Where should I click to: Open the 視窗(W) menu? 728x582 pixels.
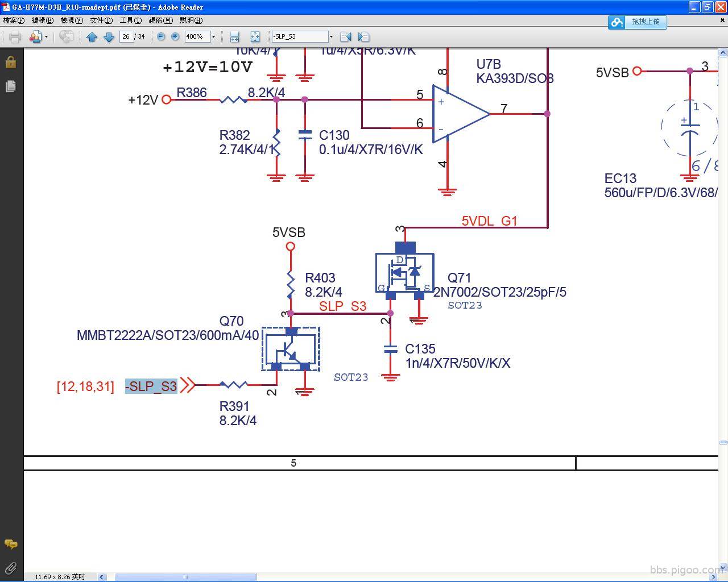click(x=160, y=20)
